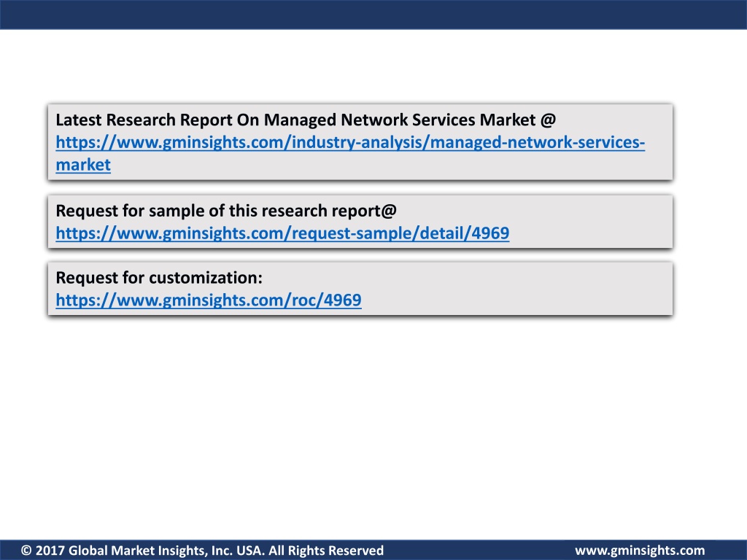747x560 pixels.
Task: Open the request-sample/detail/4969 link
Action: (282, 233)
